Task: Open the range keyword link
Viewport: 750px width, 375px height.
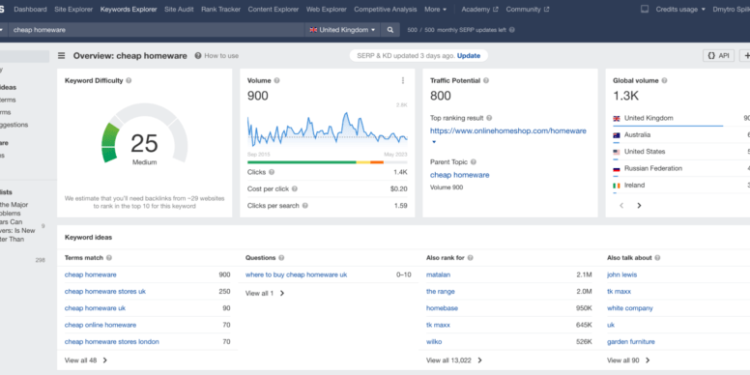Action: pos(441,291)
